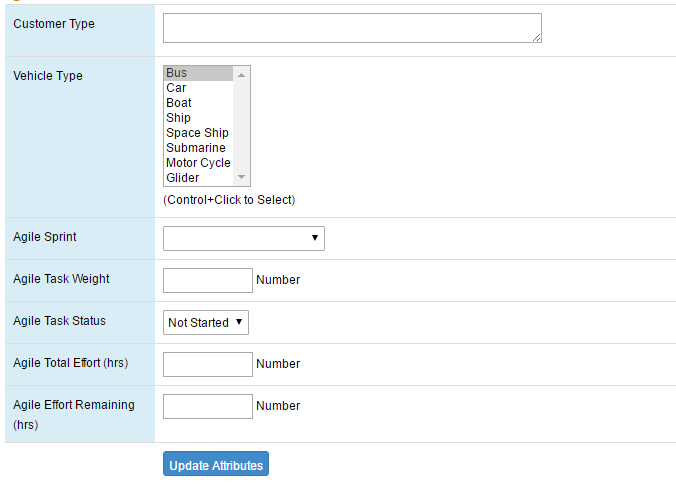Open the Agile Sprint dropdown
Image resolution: width=676 pixels, height=486 pixels.
click(x=244, y=238)
